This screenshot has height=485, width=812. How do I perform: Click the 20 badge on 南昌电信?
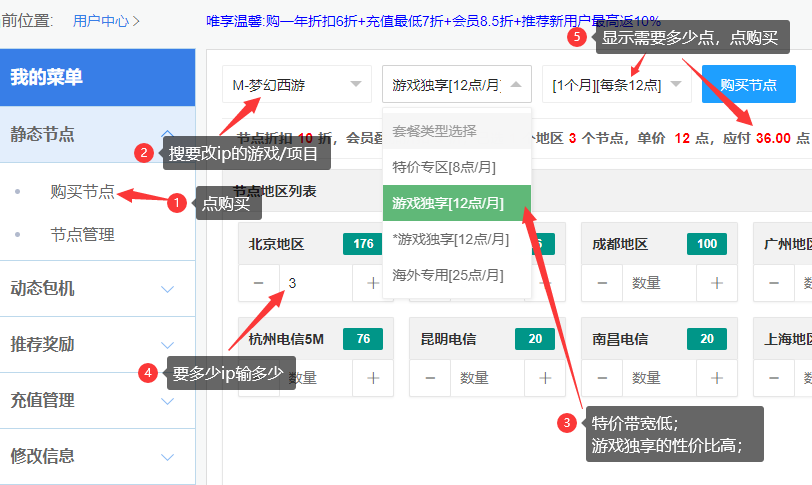coord(707,339)
